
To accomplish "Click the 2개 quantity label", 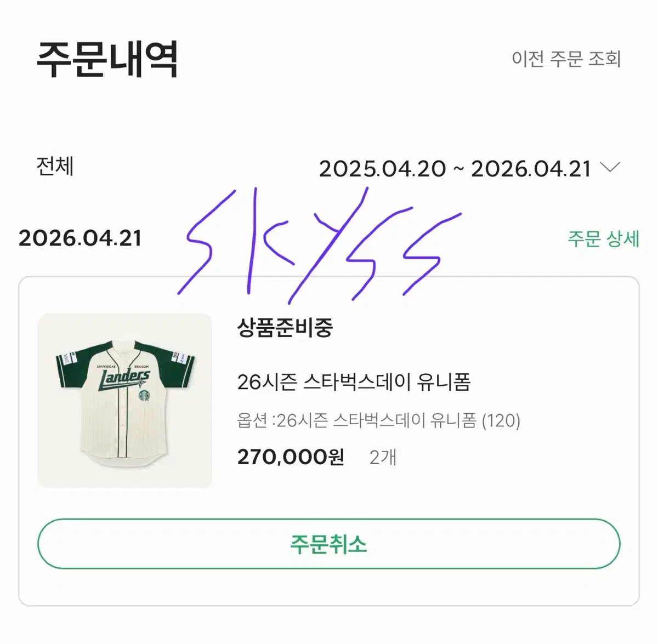I will (383, 457).
